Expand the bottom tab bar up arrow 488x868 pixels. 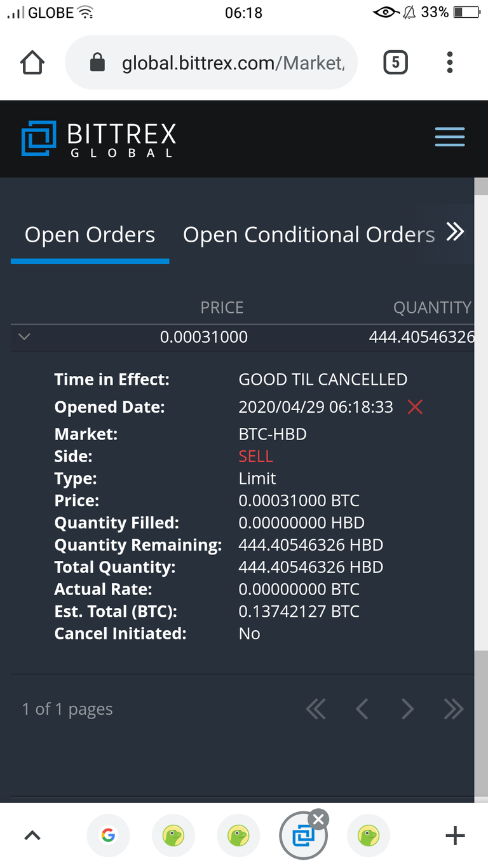tap(32, 836)
